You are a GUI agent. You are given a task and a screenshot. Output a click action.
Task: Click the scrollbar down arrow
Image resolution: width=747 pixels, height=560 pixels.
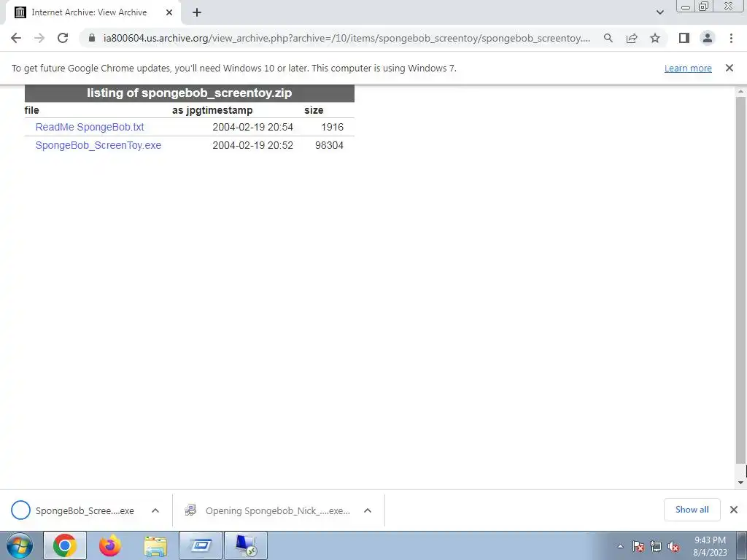click(741, 483)
